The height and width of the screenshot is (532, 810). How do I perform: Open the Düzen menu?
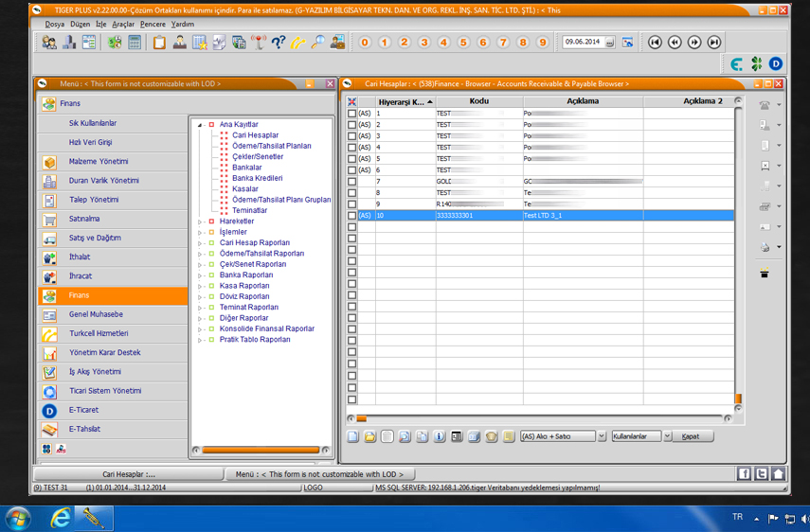[81, 25]
